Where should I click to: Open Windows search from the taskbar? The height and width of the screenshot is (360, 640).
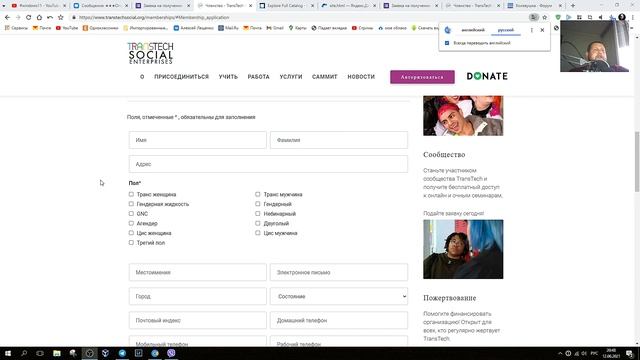[x=24, y=353]
